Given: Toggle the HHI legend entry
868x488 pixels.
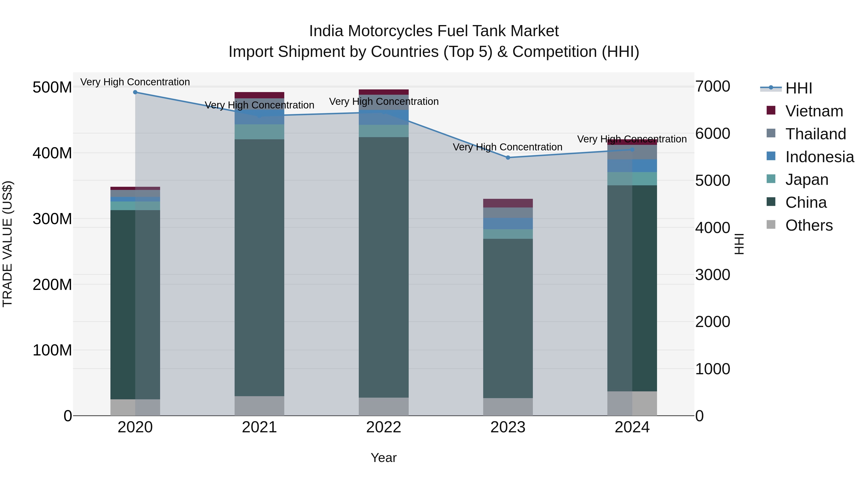Looking at the screenshot, I should (x=786, y=88).
